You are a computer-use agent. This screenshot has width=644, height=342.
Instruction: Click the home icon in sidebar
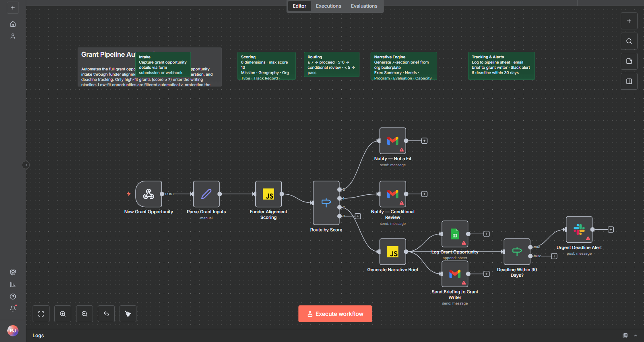click(x=13, y=24)
